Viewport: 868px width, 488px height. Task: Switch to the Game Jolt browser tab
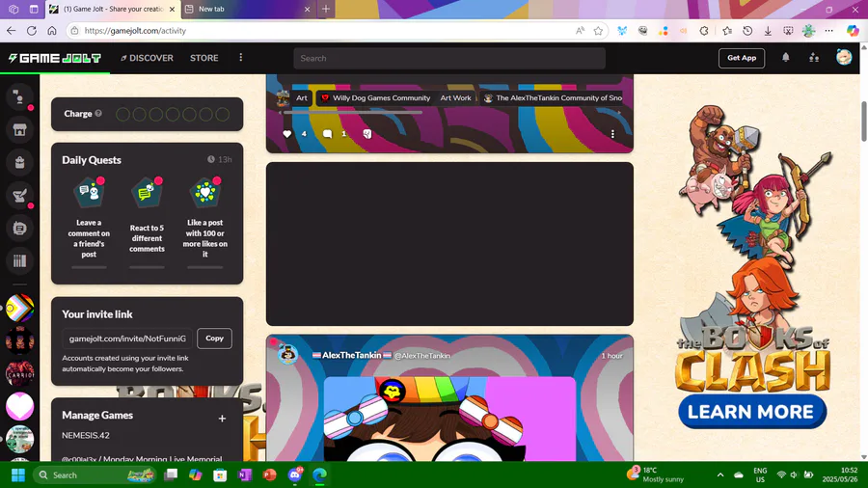click(113, 9)
